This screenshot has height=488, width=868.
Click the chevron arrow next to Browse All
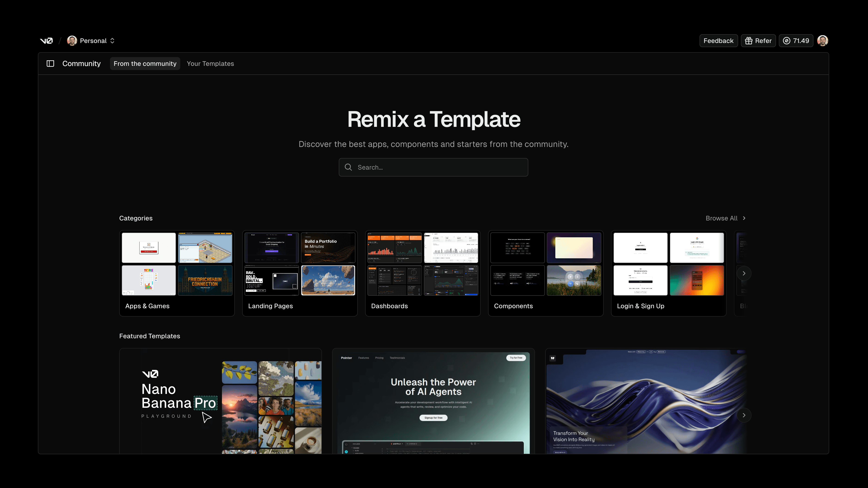pos(744,218)
